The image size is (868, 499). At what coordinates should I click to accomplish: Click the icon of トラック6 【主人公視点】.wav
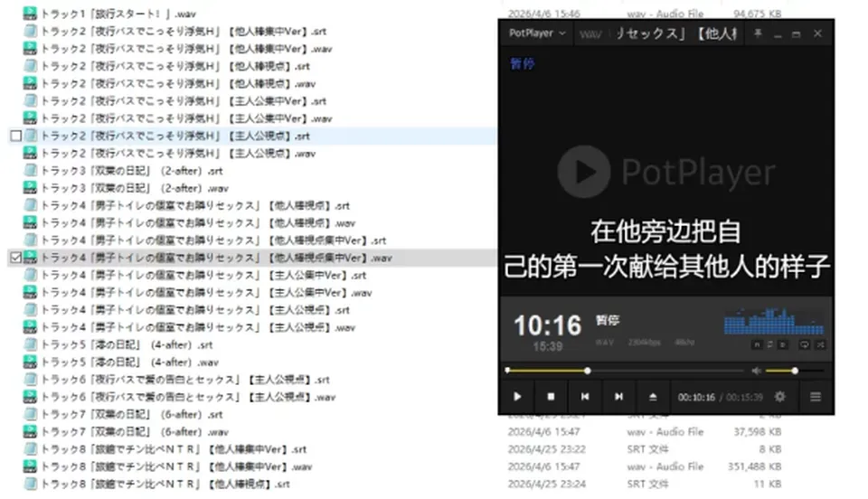(x=30, y=397)
